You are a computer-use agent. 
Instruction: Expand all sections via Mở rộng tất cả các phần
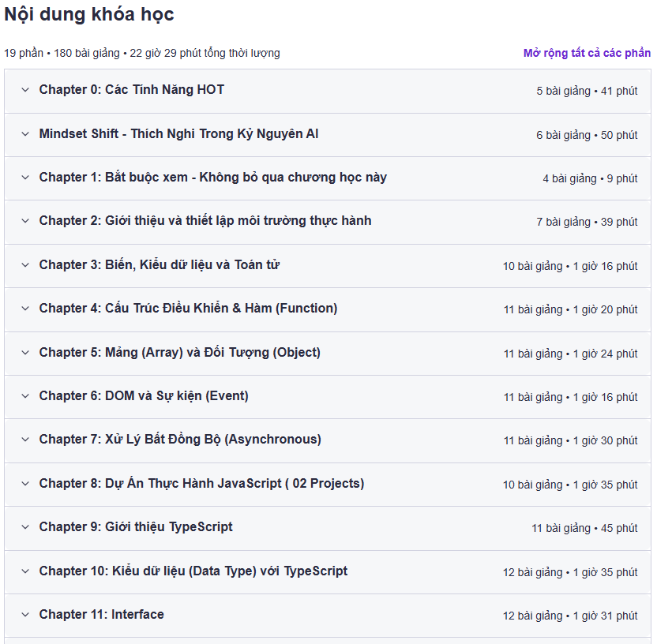(x=587, y=53)
